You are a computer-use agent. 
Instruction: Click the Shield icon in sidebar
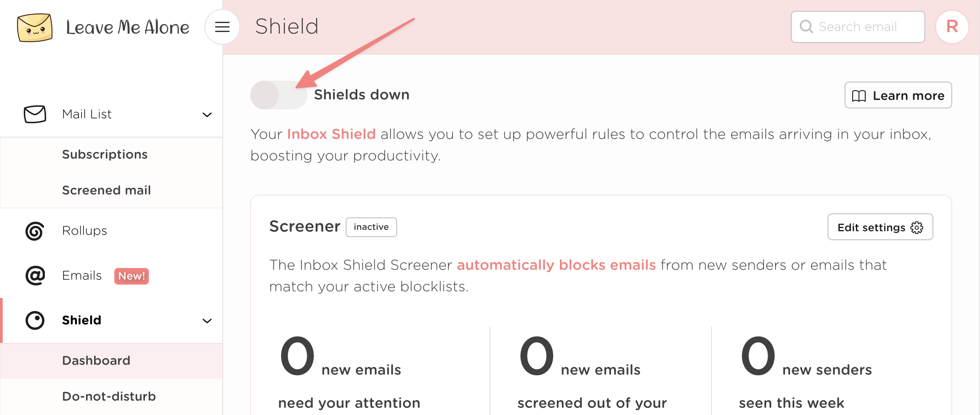pos(35,320)
